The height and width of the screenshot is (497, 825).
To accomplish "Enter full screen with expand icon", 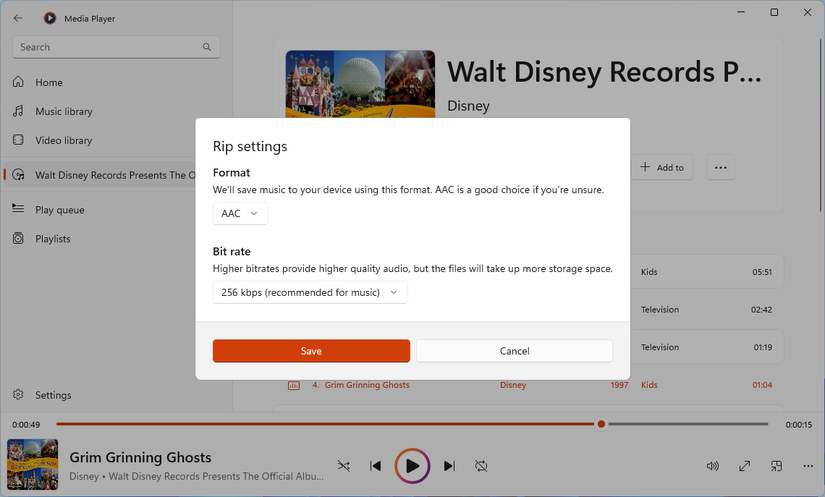I will [744, 466].
